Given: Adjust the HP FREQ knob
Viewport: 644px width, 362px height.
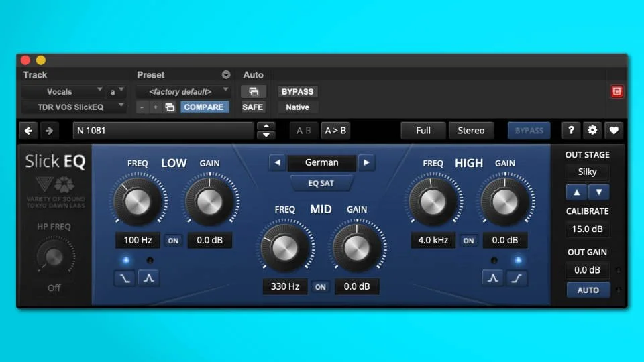Looking at the screenshot, I should click(54, 257).
